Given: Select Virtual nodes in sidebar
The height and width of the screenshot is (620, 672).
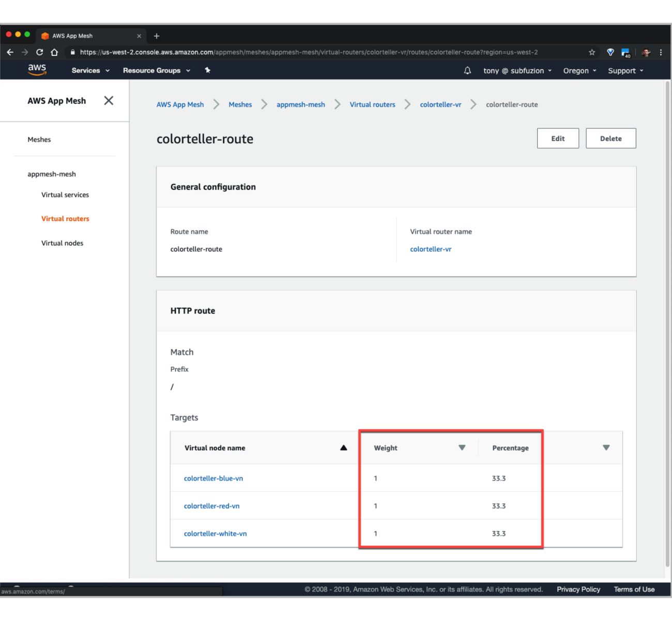Looking at the screenshot, I should click(62, 243).
